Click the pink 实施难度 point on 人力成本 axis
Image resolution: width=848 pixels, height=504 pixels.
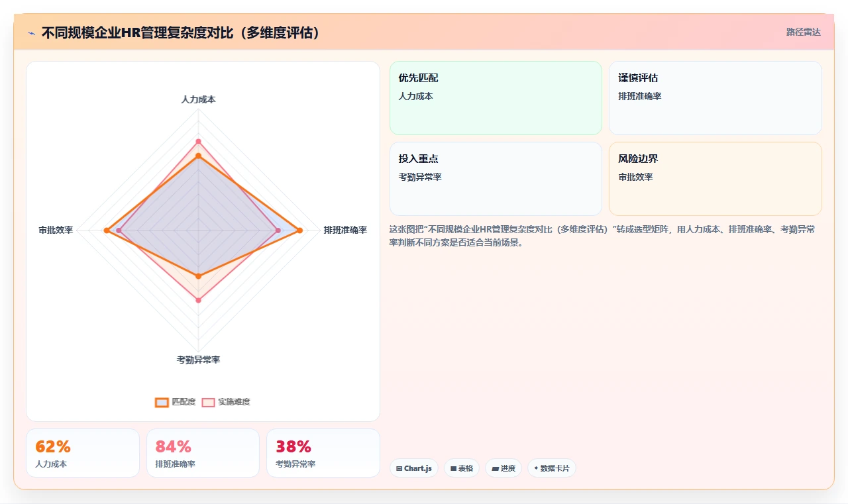coord(198,142)
